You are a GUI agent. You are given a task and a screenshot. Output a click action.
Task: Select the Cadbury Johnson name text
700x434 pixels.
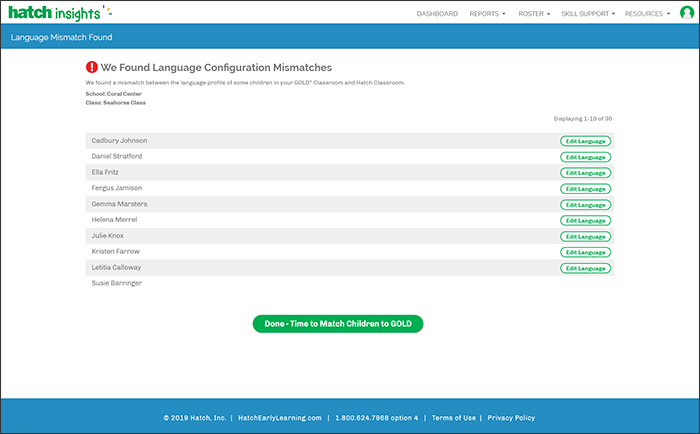click(x=119, y=140)
